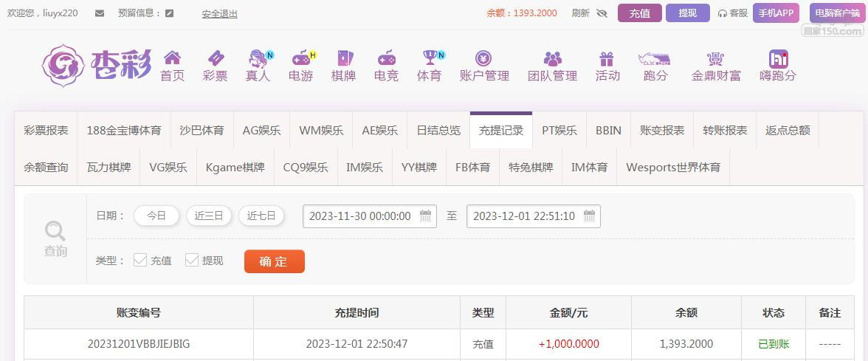Click the edit reserved info icon
Image resolution: width=868 pixels, height=361 pixels.
coord(170,13)
